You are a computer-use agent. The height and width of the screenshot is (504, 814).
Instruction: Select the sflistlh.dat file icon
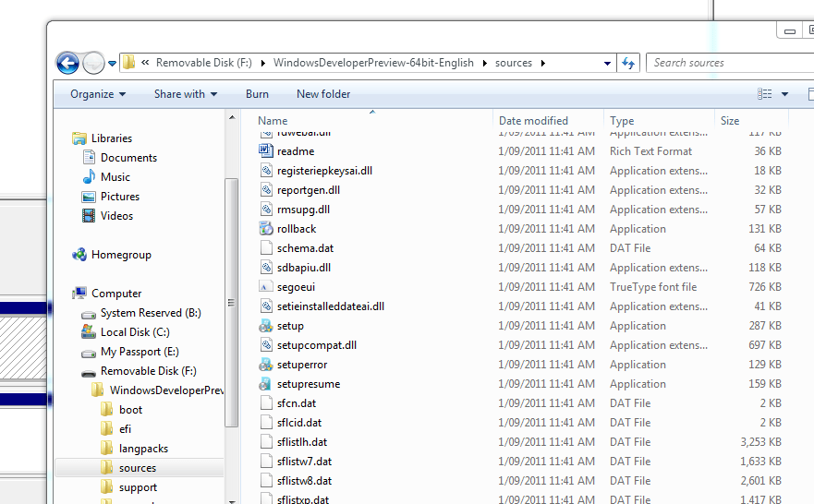click(x=266, y=442)
